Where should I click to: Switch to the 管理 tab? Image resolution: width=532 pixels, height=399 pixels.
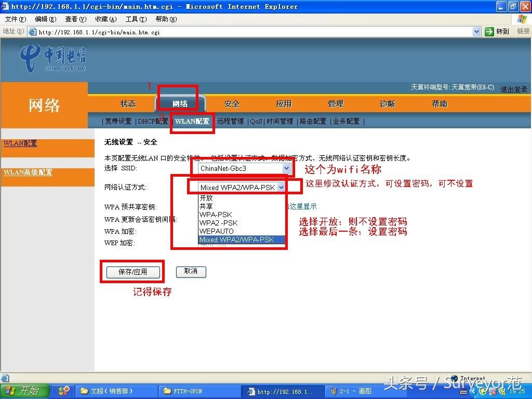point(336,103)
